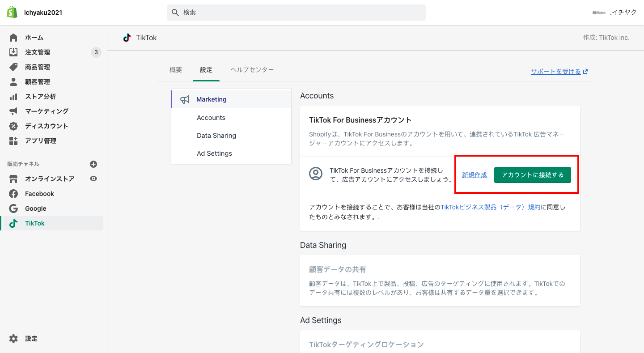Open the Google channel label
This screenshot has width=644, height=353.
pos(36,208)
